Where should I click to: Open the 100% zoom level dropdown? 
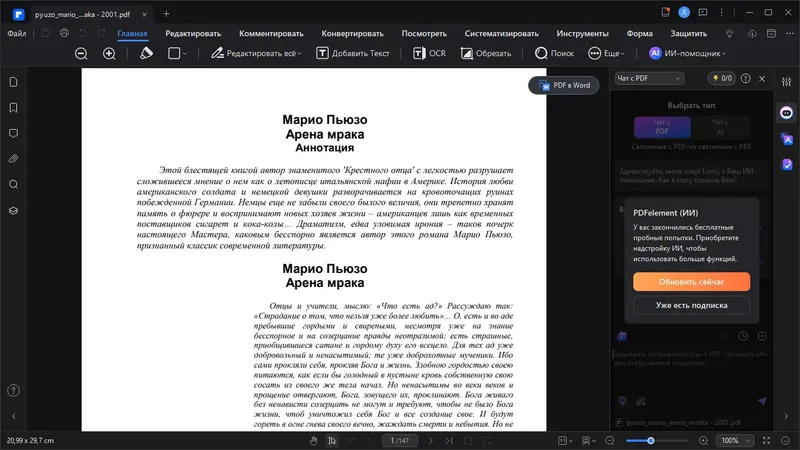734,441
